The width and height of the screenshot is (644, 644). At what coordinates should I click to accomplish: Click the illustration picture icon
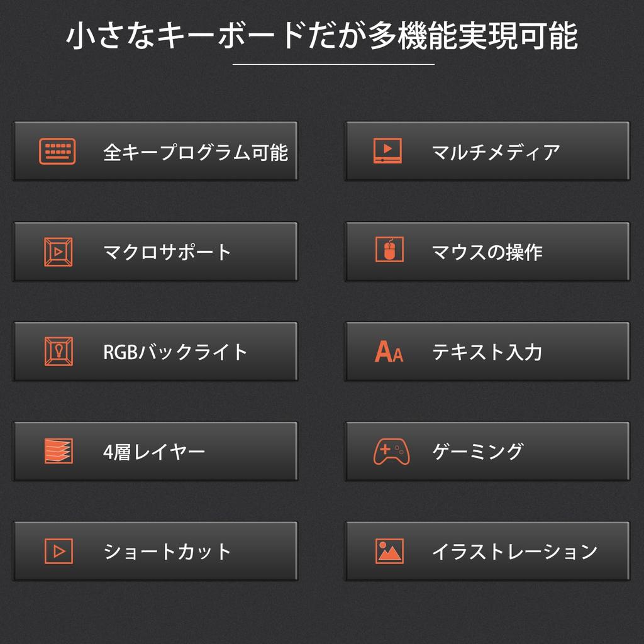(389, 552)
